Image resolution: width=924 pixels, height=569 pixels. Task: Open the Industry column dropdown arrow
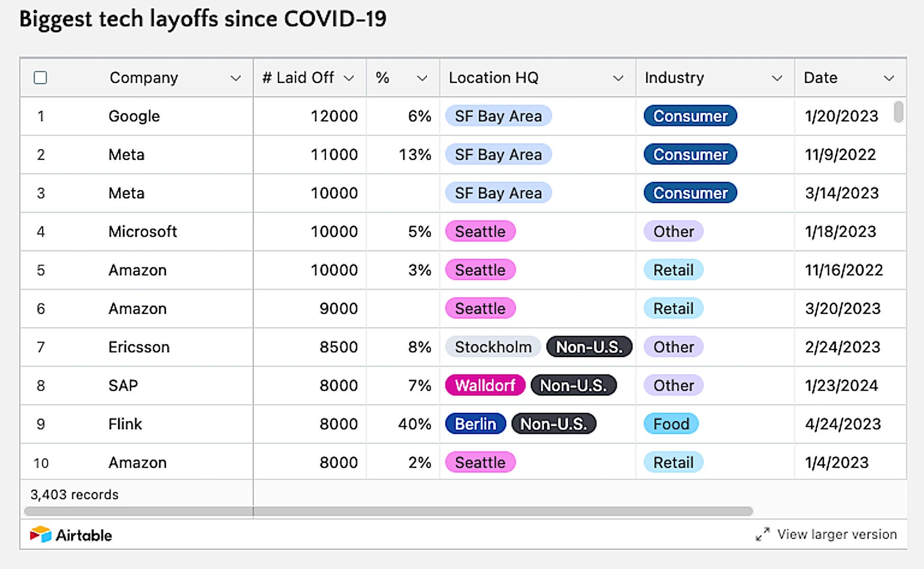tap(777, 78)
